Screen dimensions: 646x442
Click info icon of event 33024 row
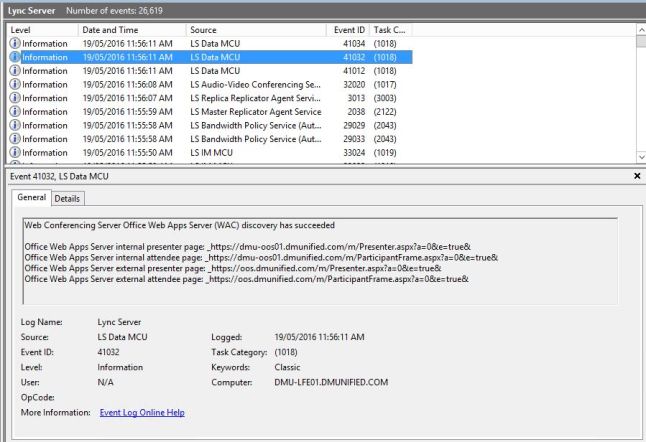15,152
